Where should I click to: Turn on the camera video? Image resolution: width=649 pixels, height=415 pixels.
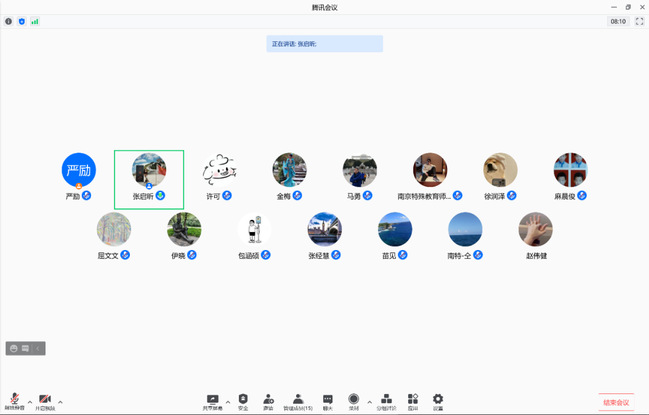[45, 401]
